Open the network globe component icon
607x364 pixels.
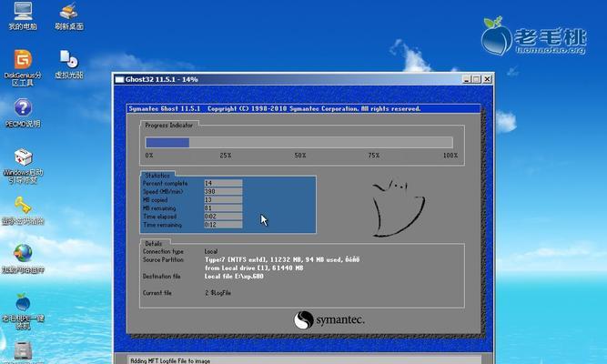coord(23,258)
